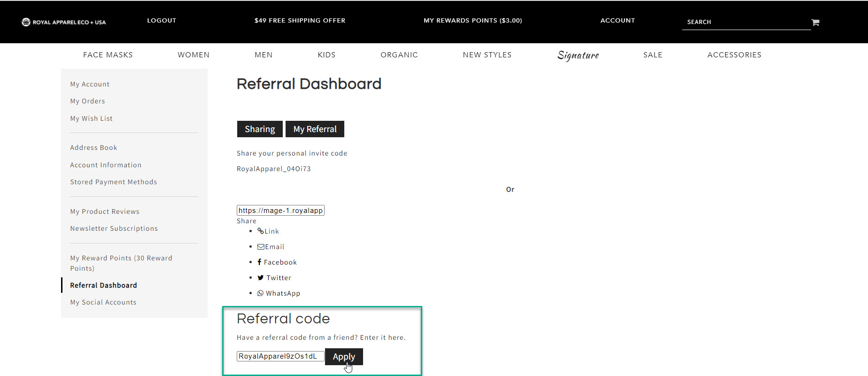Click the Link share icon
The height and width of the screenshot is (376, 868).
261,231
